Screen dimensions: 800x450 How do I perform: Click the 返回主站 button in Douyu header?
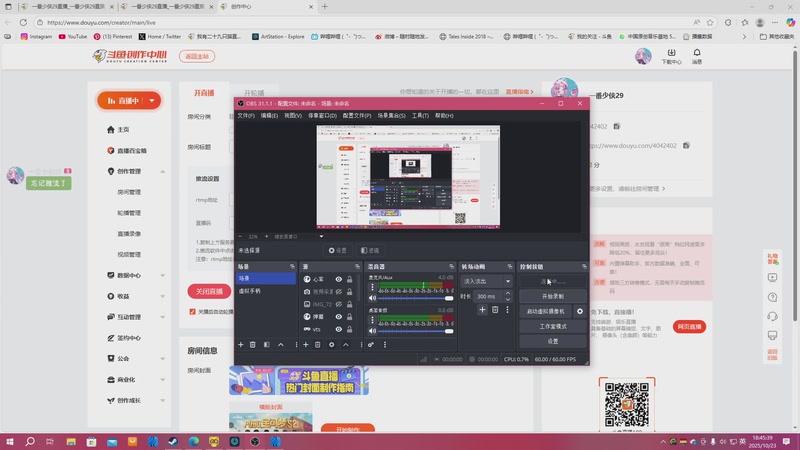tap(197, 56)
